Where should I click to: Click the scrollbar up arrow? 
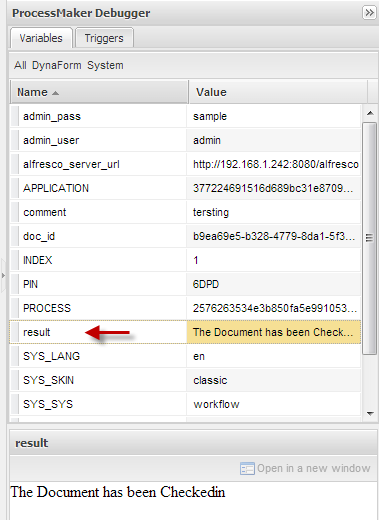pos(370,113)
